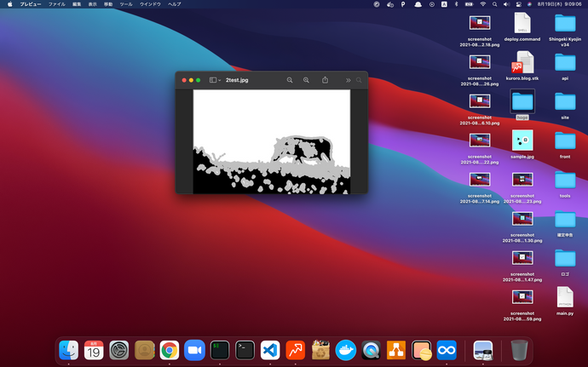The width and height of the screenshot is (588, 367).
Task: Select the deploy.command file on desktop
Action: point(522,27)
